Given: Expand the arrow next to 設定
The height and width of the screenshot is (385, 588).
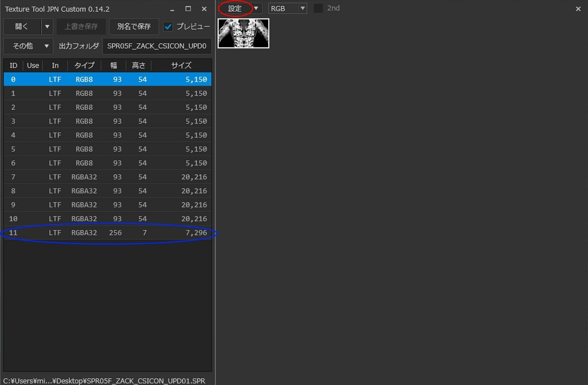Looking at the screenshot, I should [256, 8].
